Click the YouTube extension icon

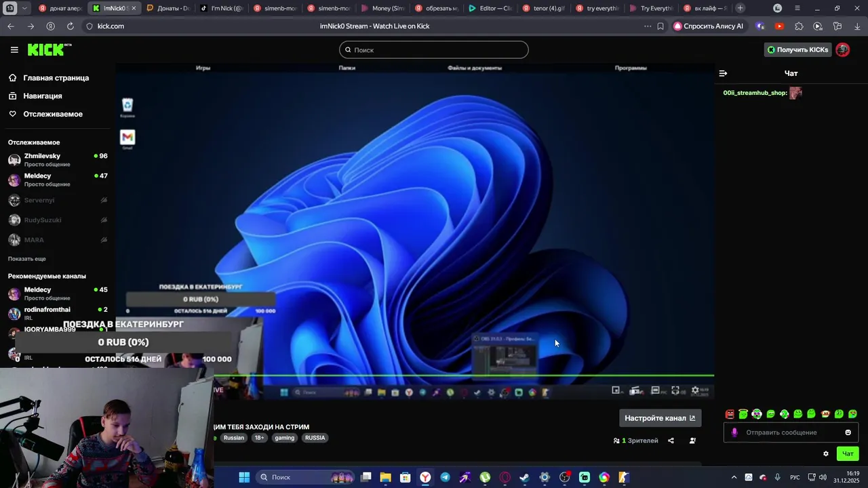[779, 26]
